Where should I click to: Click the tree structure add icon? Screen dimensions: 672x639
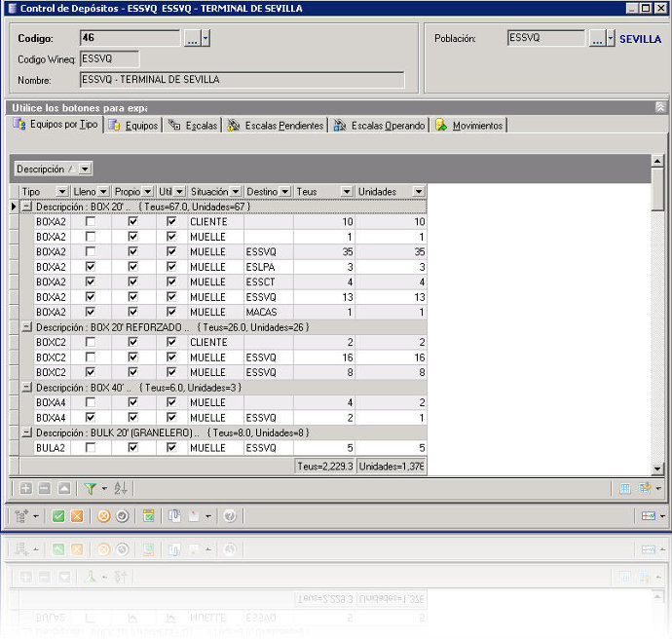[21, 516]
